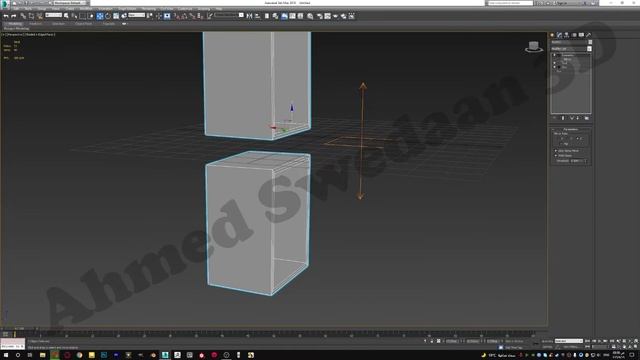Open the Reference Coordinate System dropdown

pyautogui.click(x=137, y=15)
